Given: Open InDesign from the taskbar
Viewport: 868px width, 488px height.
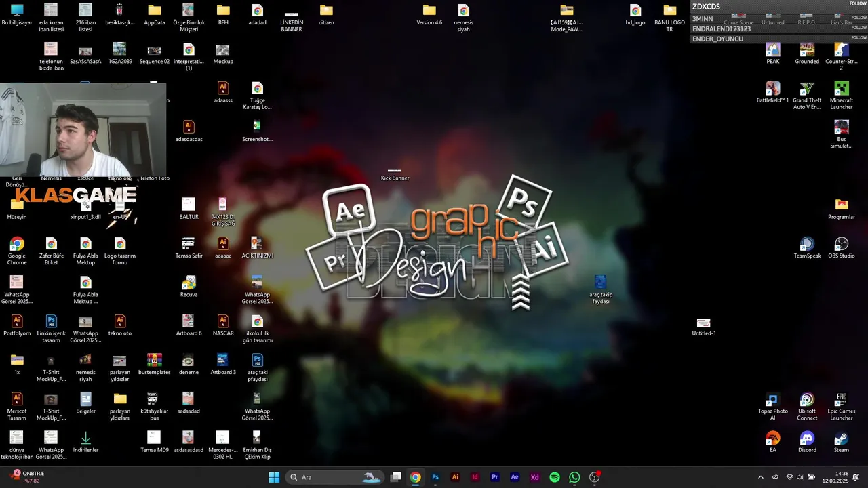Looking at the screenshot, I should pos(475,477).
